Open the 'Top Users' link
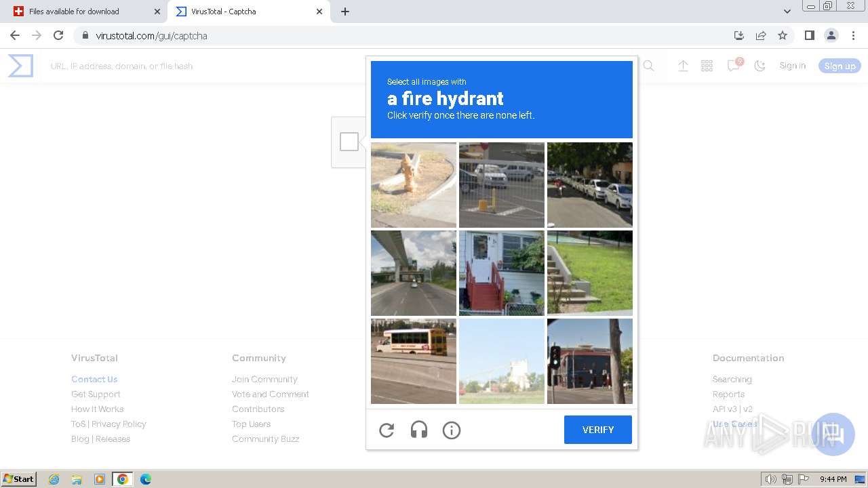Screen dimensions: 868x488 pos(251,424)
